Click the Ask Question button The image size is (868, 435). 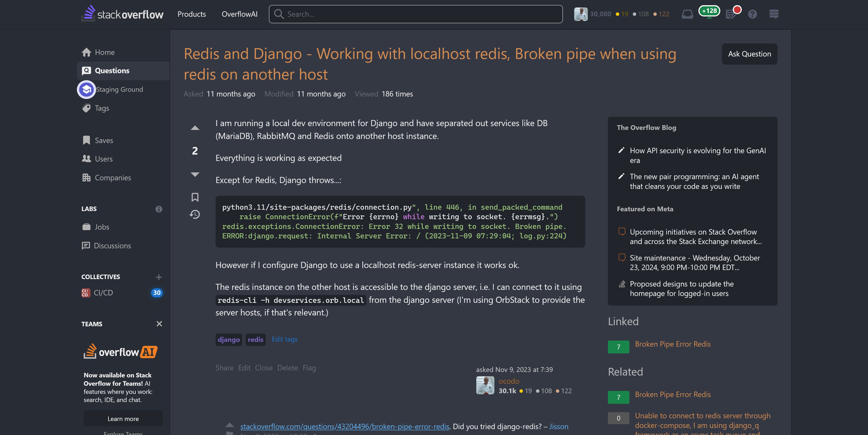tap(749, 54)
